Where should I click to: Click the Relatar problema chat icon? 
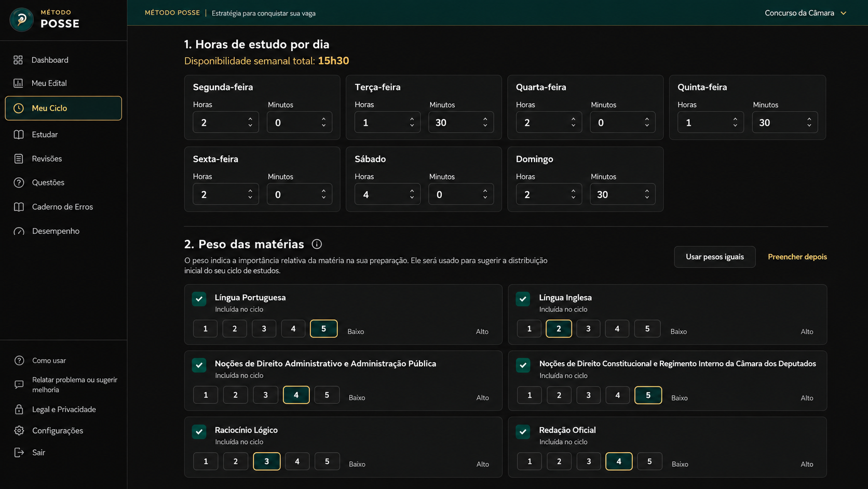(19, 385)
